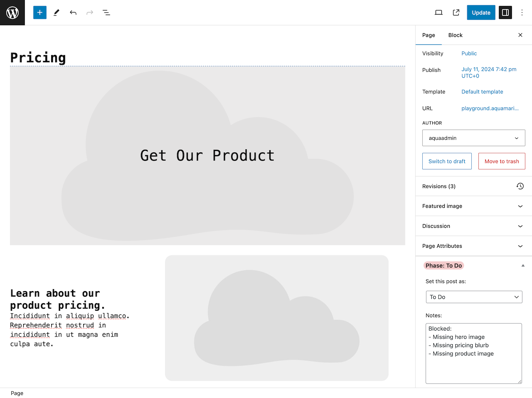Open the author dropdown aquaadmin

(x=474, y=138)
